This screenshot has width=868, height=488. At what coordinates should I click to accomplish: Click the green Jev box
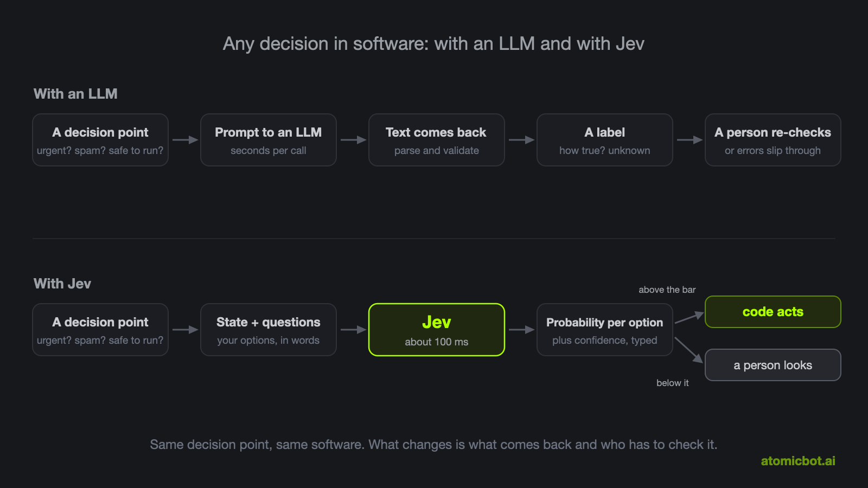437,330
